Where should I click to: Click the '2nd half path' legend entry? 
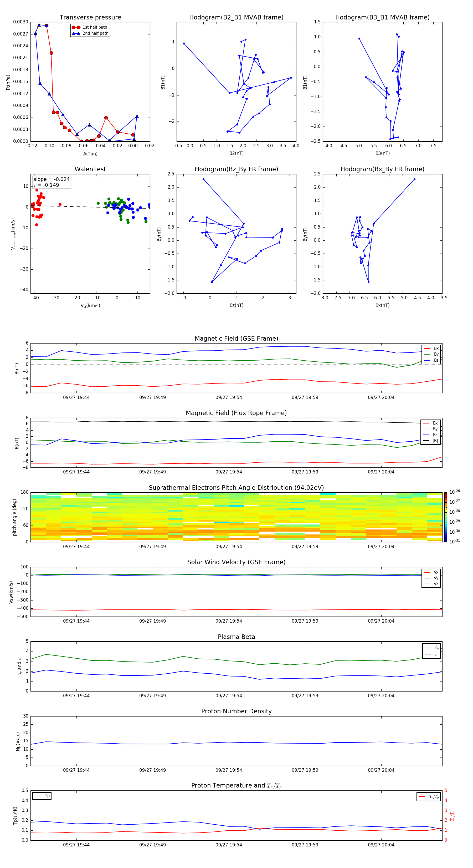pos(90,33)
